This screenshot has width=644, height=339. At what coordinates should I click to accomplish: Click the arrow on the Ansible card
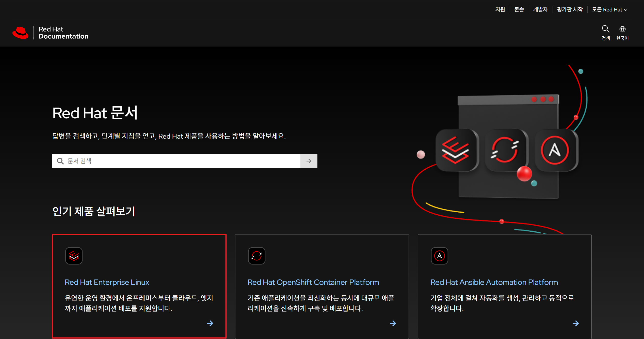pos(576,323)
